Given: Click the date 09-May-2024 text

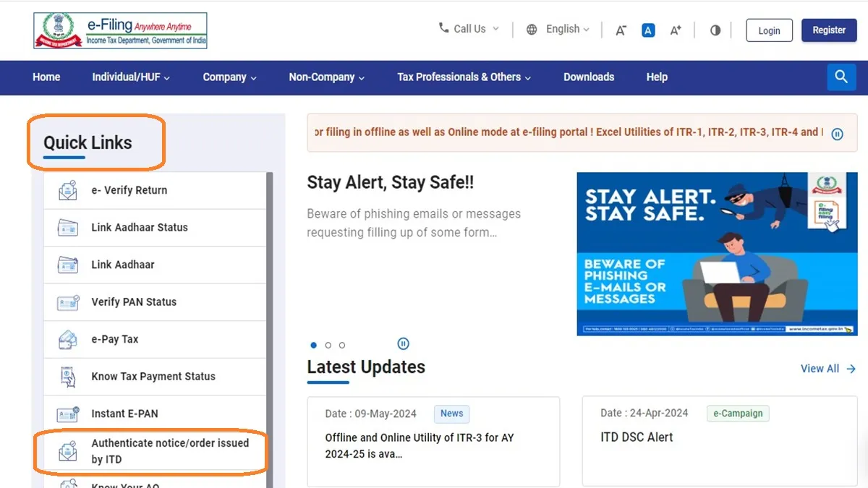Looking at the screenshot, I should pyautogui.click(x=371, y=414).
